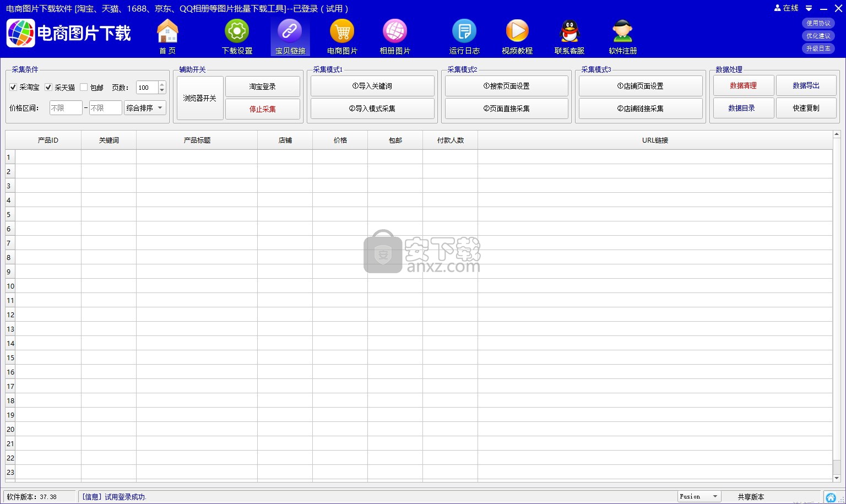
Task: Click ①店铺页面设置 button
Action: tap(641, 86)
